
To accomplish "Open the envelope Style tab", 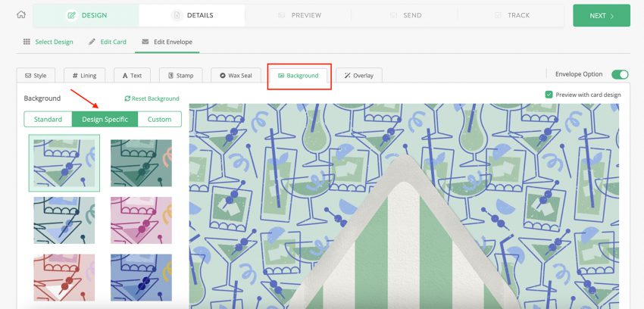I will (36, 76).
